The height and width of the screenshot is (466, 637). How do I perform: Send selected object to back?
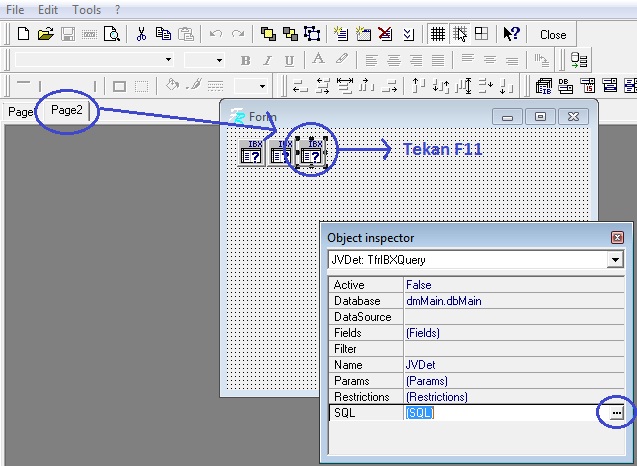[x=290, y=34]
